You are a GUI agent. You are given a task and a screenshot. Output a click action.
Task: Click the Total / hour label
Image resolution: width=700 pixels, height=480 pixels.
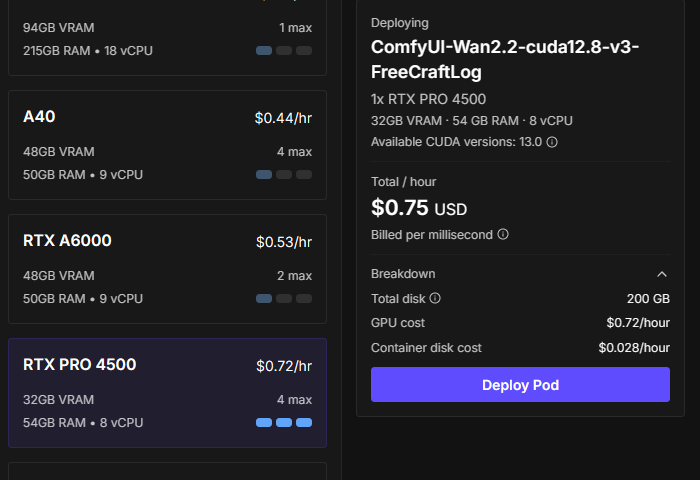(x=404, y=182)
